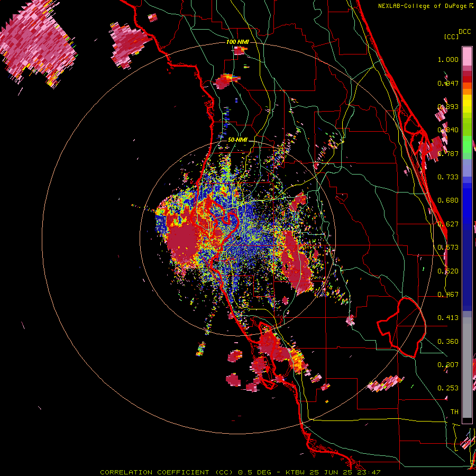The height and width of the screenshot is (476, 476).
Task: Click the 1.000 value on the color scale
Action: click(x=448, y=59)
